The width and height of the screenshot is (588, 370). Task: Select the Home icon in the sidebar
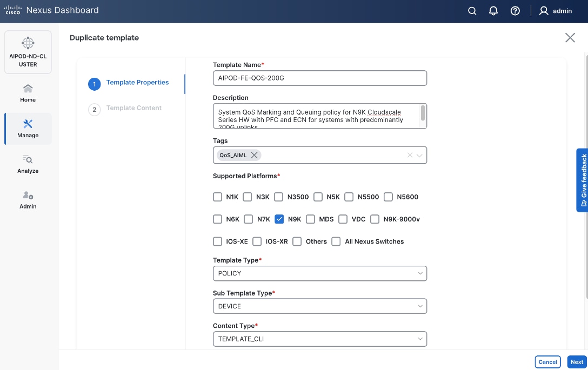[28, 93]
